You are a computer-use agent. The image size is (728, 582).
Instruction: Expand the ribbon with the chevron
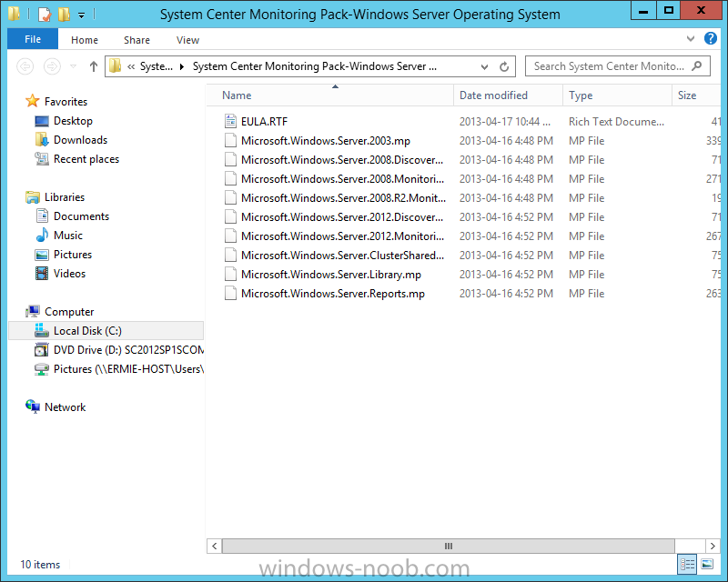pyautogui.click(x=691, y=38)
